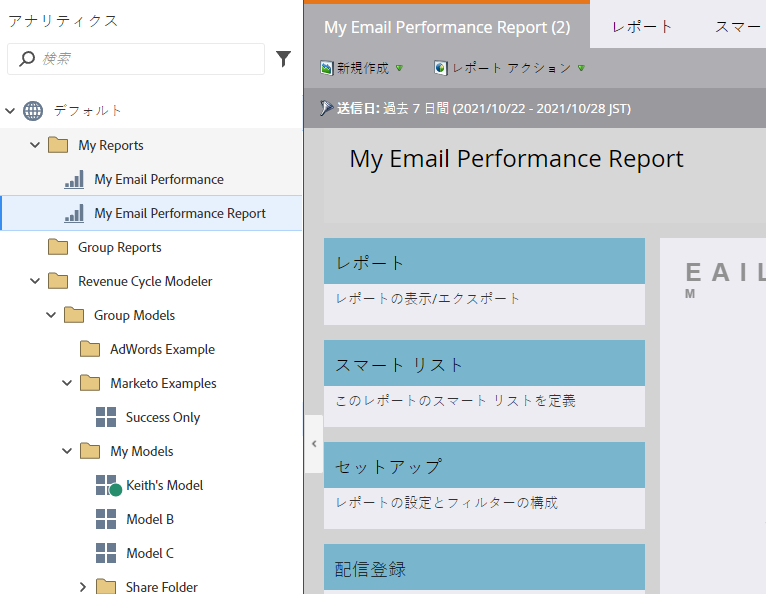Click the 送信日 date filter icon
766x594 pixels.
pyautogui.click(x=326, y=108)
